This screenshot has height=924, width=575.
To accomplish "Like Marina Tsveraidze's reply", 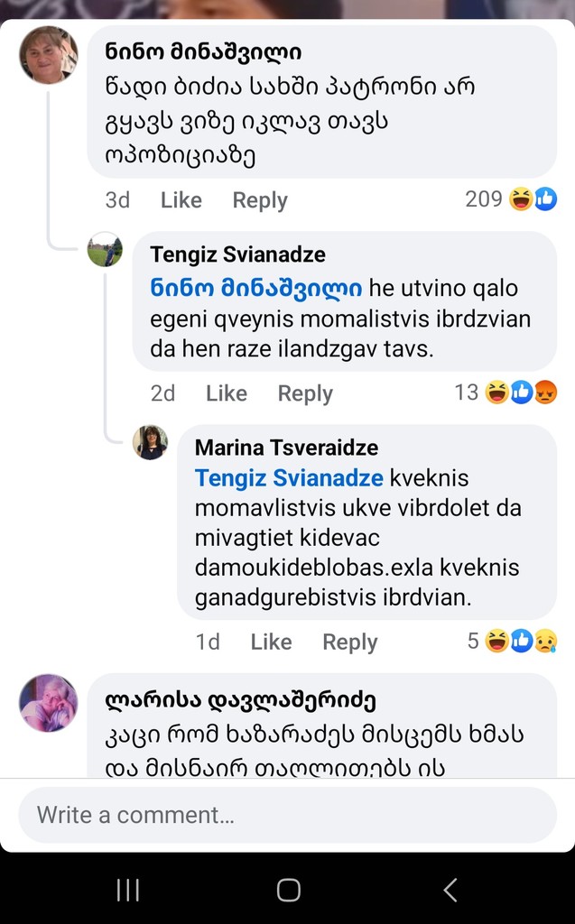I will click(271, 642).
